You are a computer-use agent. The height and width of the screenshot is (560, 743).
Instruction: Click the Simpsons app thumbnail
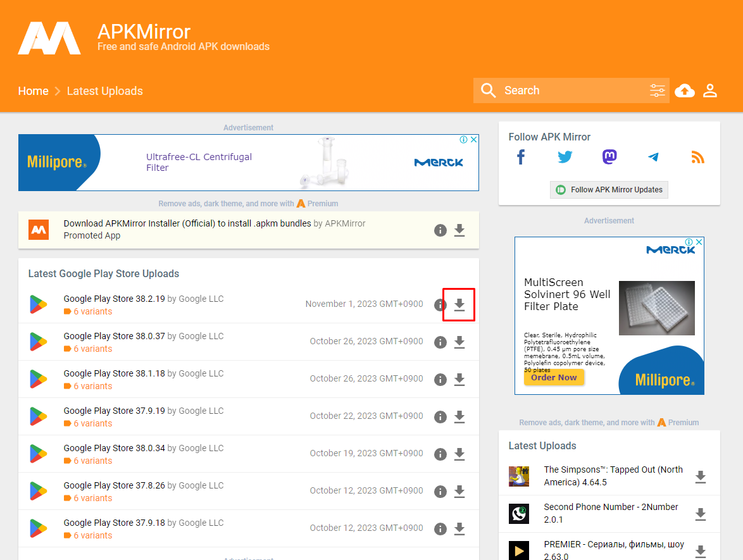[x=519, y=476]
